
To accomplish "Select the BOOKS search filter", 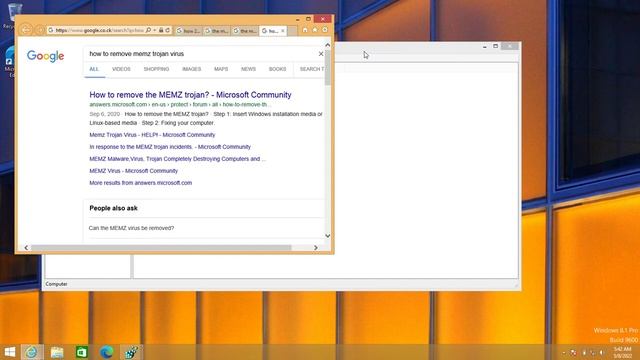I will tap(278, 69).
